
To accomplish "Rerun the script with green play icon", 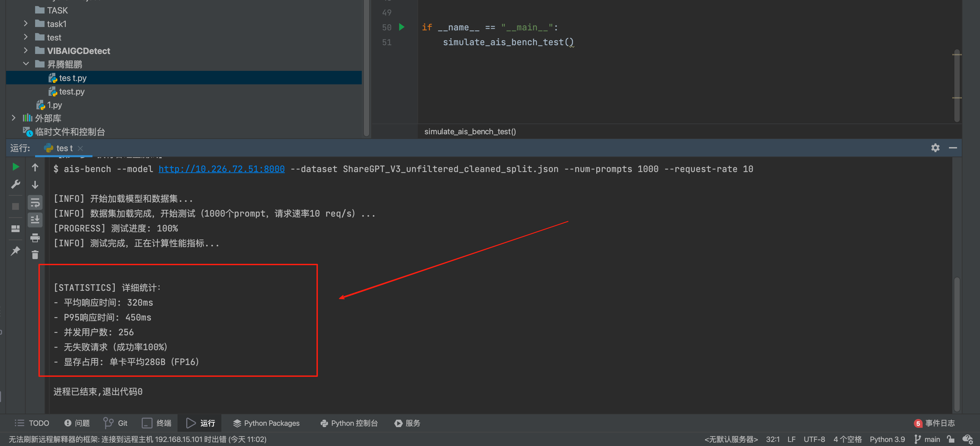I will 16,167.
